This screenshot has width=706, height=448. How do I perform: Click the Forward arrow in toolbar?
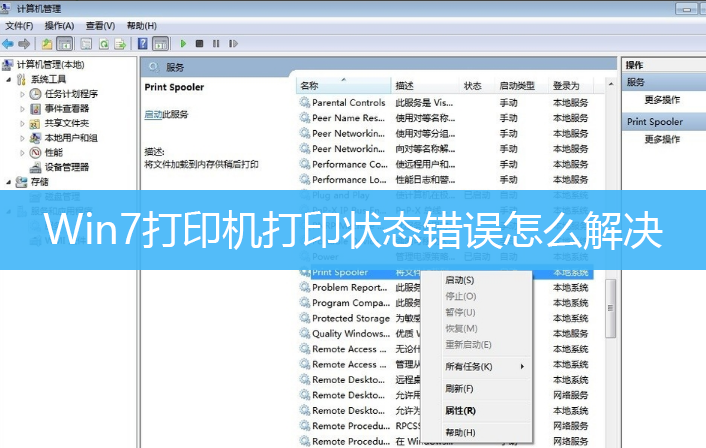coord(24,44)
